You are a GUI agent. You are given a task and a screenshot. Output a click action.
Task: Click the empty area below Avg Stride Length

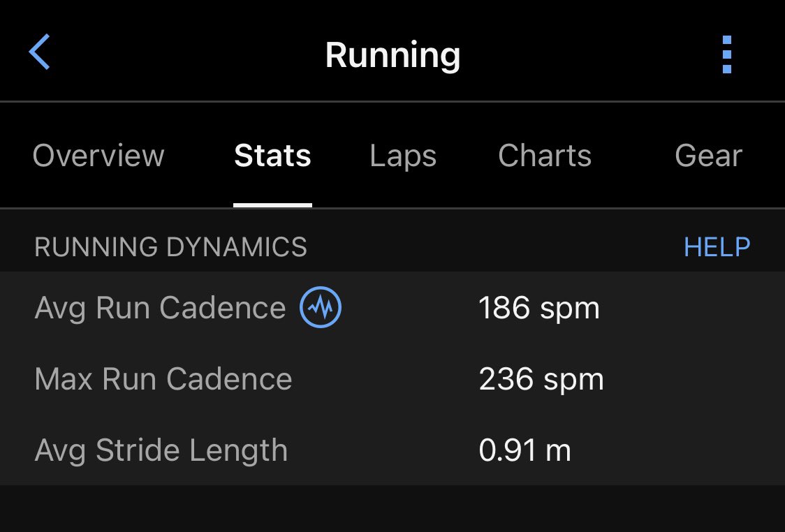(x=392, y=508)
